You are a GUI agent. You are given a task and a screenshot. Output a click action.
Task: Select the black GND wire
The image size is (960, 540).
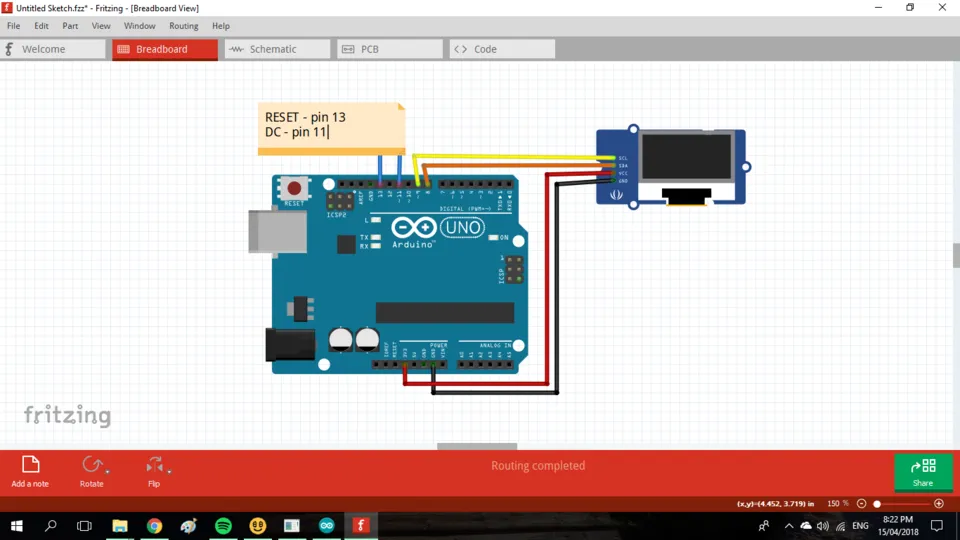click(x=557, y=288)
